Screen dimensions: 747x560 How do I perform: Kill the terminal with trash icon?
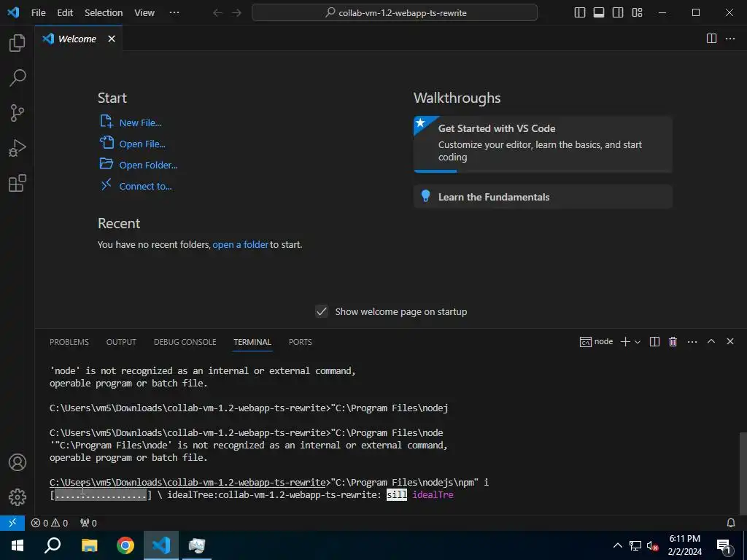click(673, 342)
